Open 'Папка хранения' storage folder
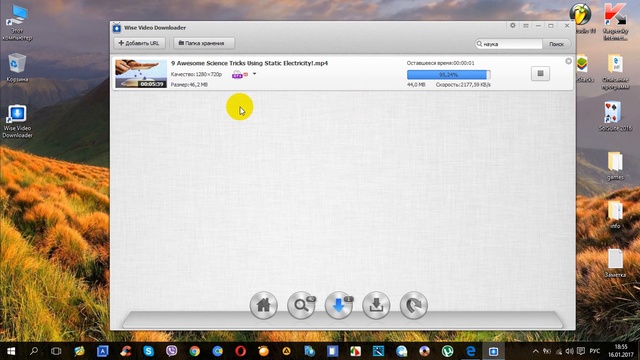Screen dimensions: 640x360 [204, 43]
